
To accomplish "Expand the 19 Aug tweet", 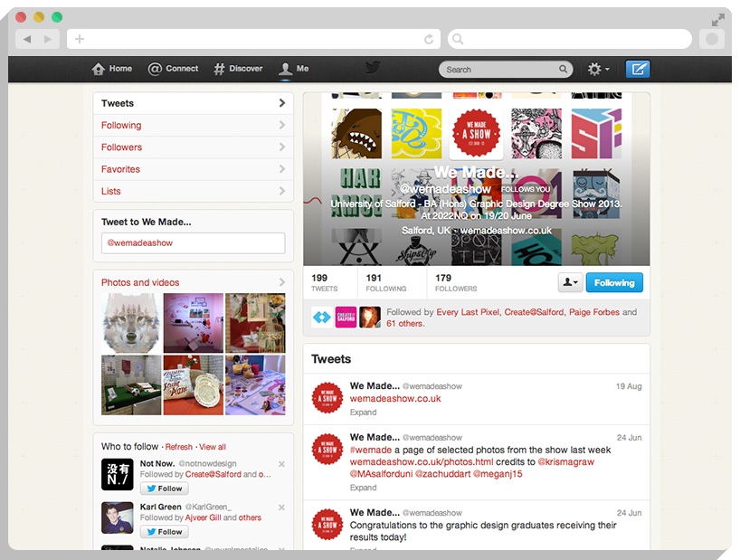I will pyautogui.click(x=362, y=412).
